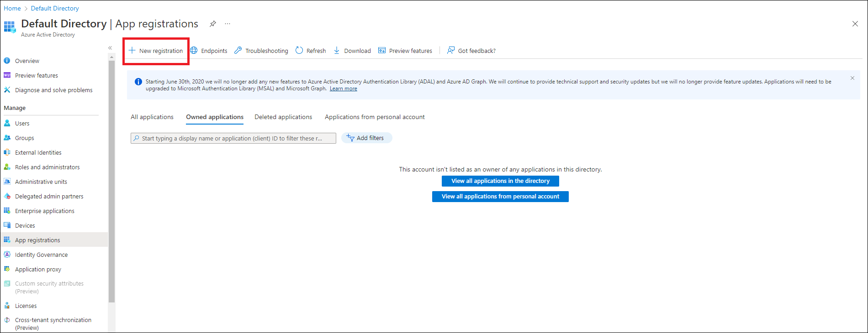Switch to Deleted applications tab
868x333 pixels.
point(283,117)
